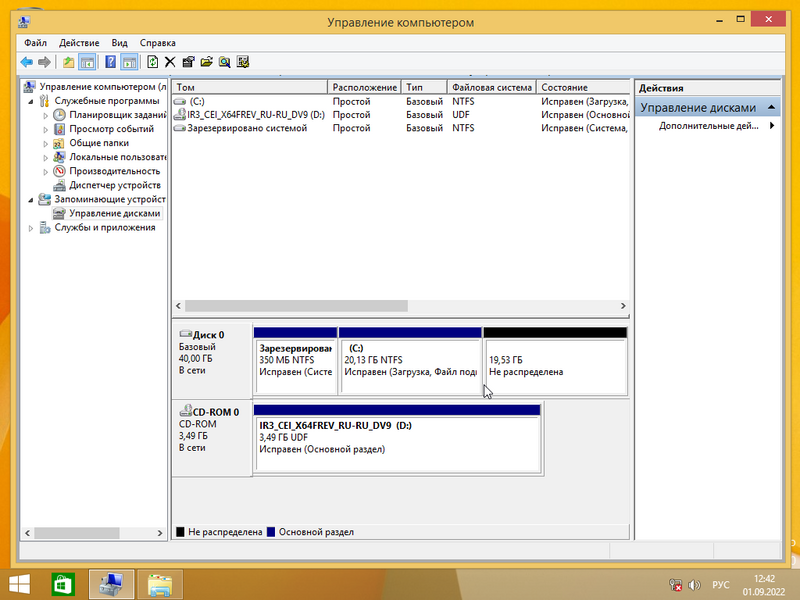Select the (C:) 20,13 ГБ partition block
This screenshot has height=600, width=800.
click(x=410, y=361)
